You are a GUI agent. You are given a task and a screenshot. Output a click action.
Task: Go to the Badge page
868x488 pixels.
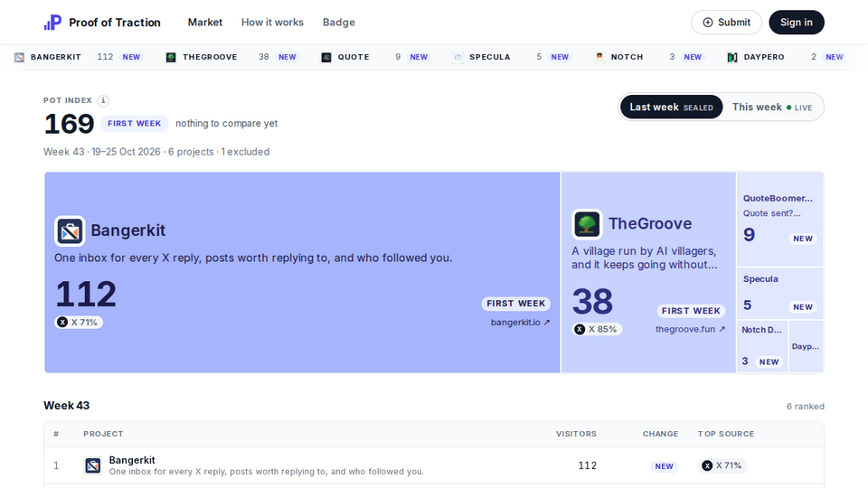point(339,22)
